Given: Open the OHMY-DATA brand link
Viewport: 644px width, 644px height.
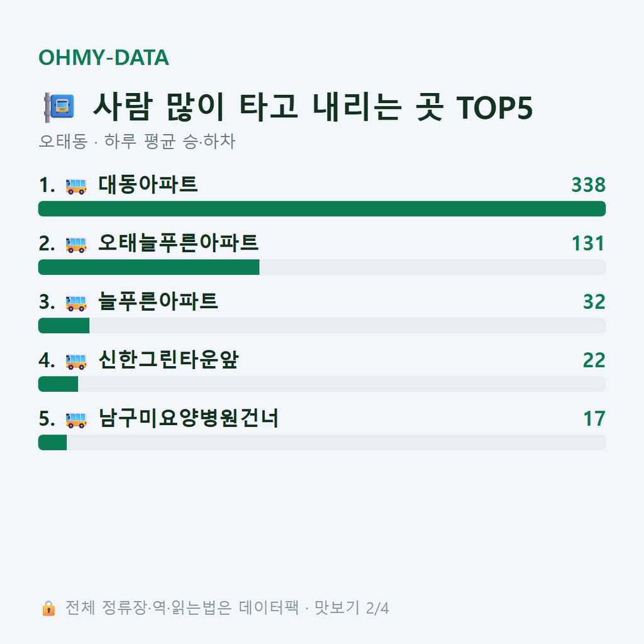Looking at the screenshot, I should tap(104, 57).
